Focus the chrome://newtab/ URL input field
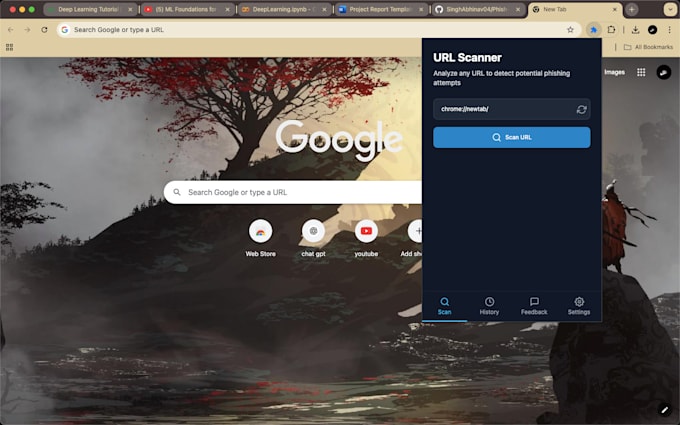The height and width of the screenshot is (425, 680). (x=511, y=109)
